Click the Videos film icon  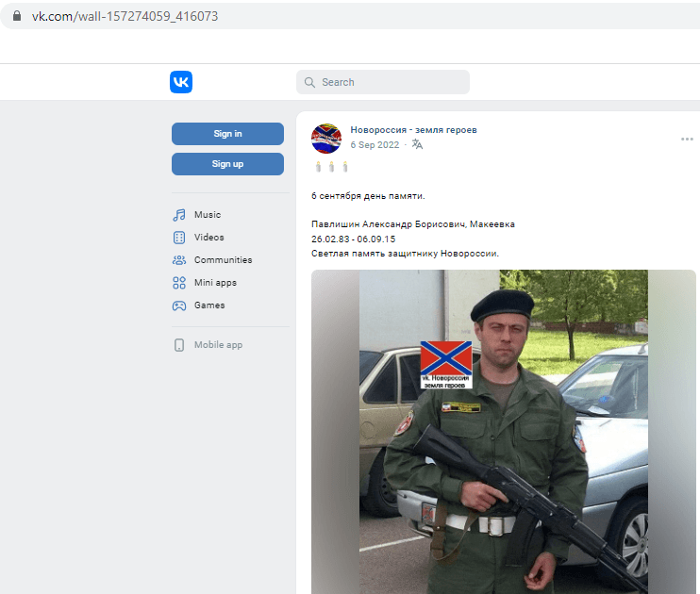[179, 238]
